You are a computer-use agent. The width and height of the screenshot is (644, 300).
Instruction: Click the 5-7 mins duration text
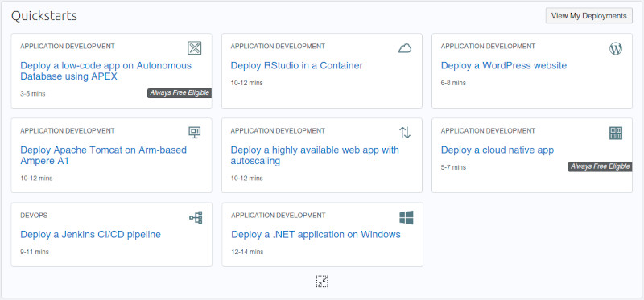point(453,167)
